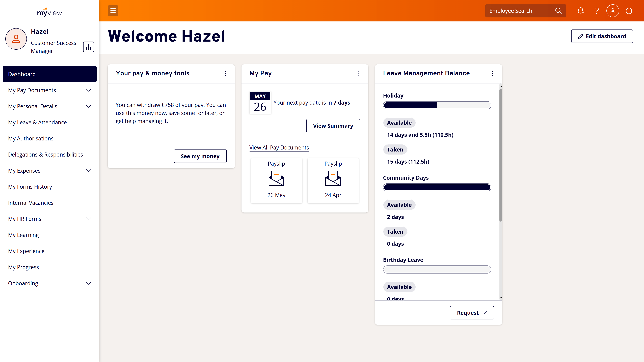Open My Progress page

tap(49, 267)
